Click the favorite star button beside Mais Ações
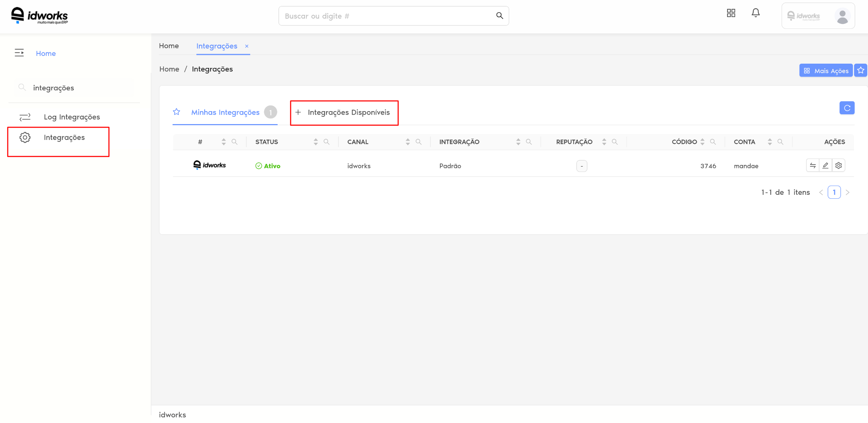Image resolution: width=868 pixels, height=423 pixels. click(x=861, y=70)
